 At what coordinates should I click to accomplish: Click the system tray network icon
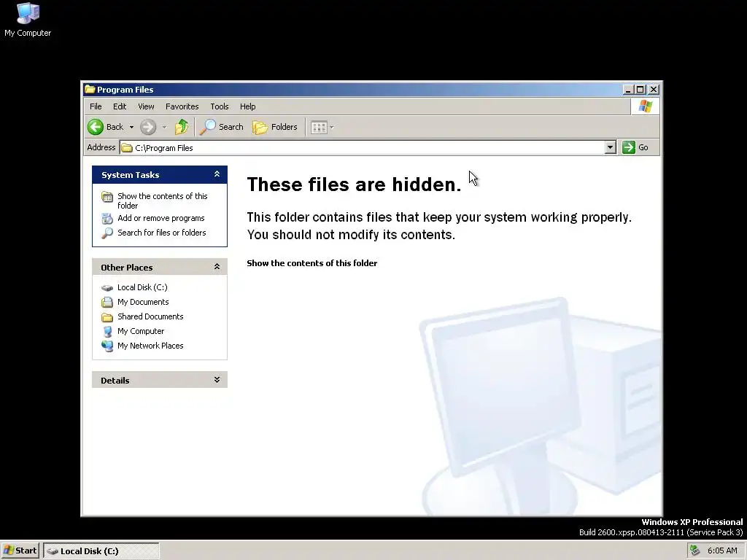point(695,551)
